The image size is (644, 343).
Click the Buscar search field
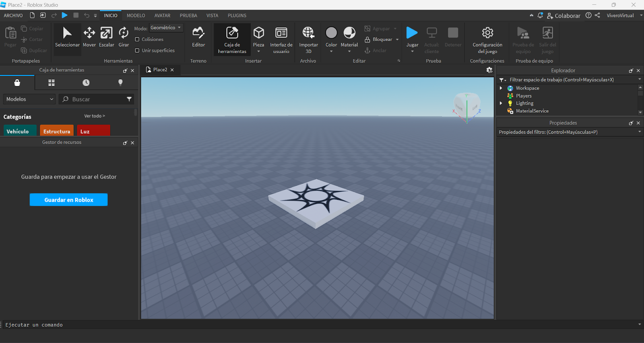pyautogui.click(x=97, y=99)
